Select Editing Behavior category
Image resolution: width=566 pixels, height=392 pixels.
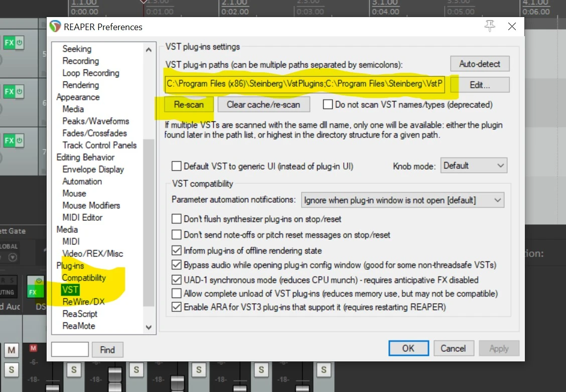coord(85,158)
